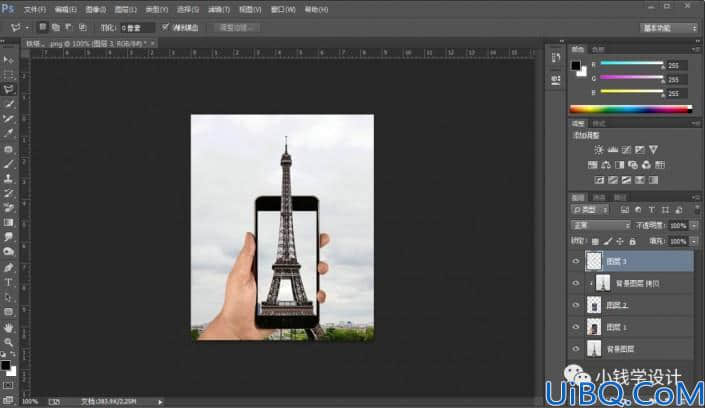Open the status bar info arrow
This screenshot has width=705, height=408.
coord(160,402)
